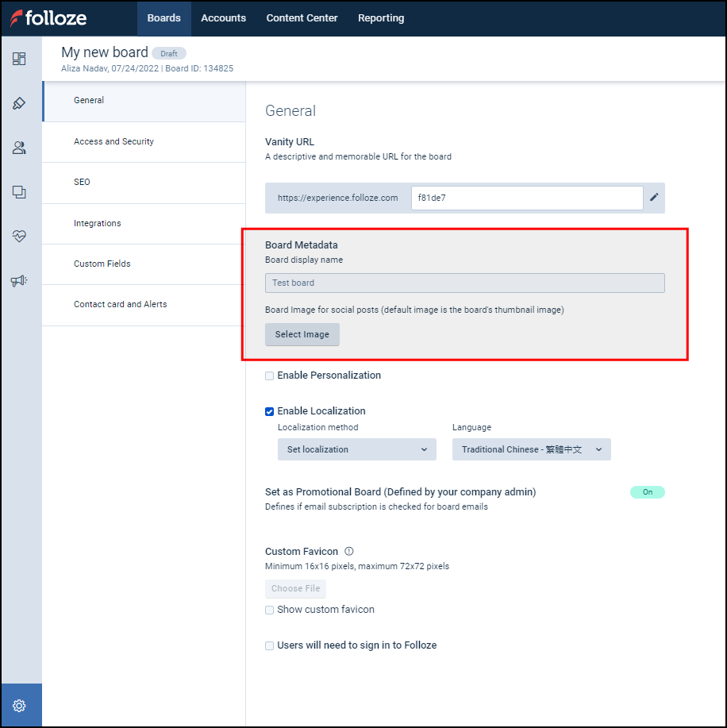Open the heartbeat health icon in sidebar
Image resolution: width=727 pixels, height=728 pixels.
point(19,237)
